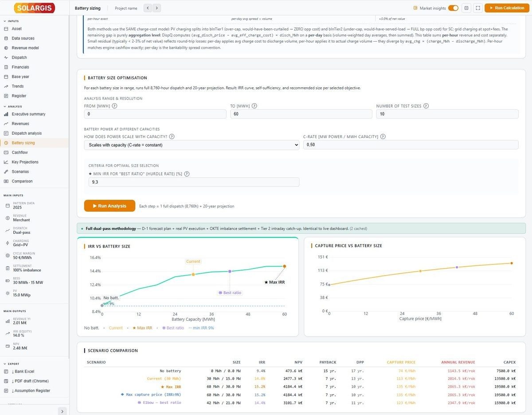Click the Elbow – best ratio scenario row
532x415 pixels.
click(301, 403)
